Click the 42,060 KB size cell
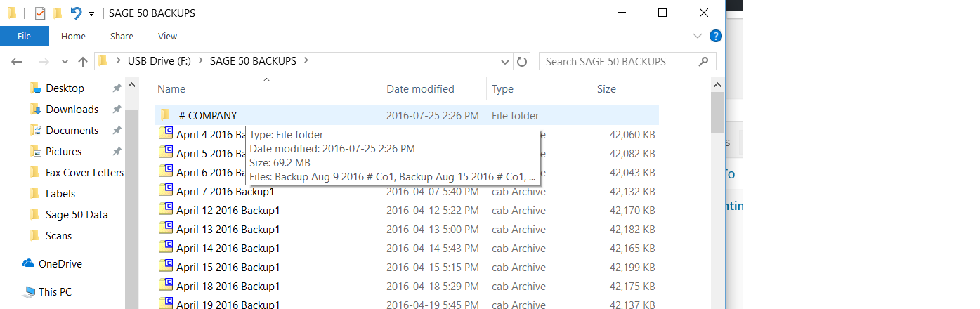 tap(632, 134)
